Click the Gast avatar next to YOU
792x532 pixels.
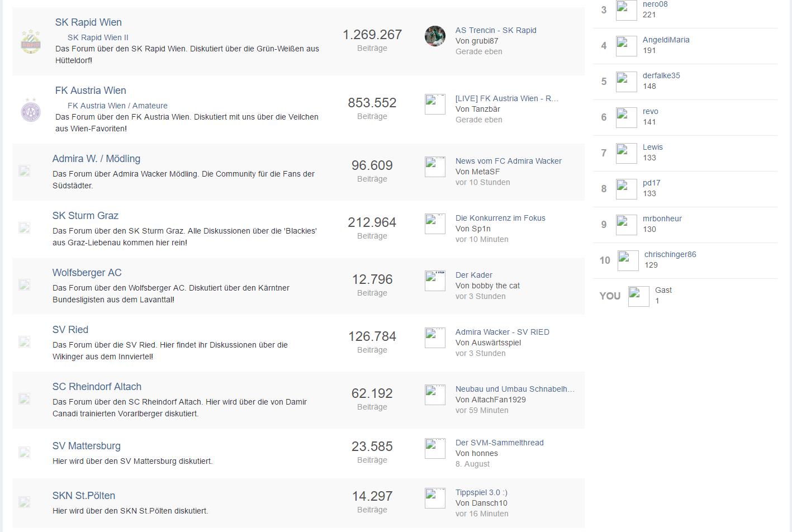pyautogui.click(x=638, y=296)
